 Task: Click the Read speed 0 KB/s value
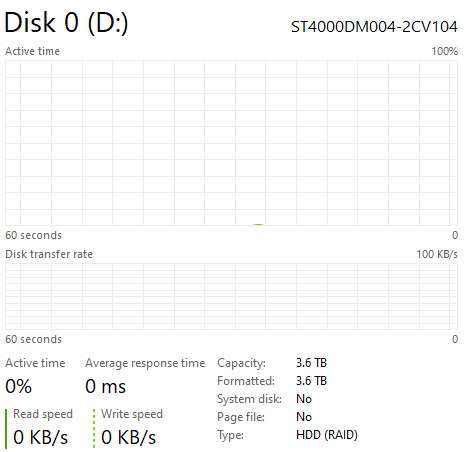tap(40, 437)
